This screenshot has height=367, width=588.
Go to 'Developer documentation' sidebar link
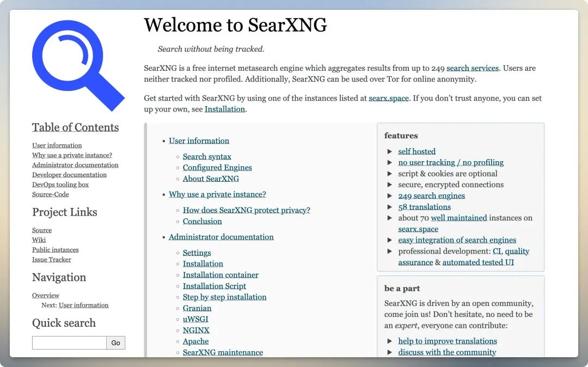point(69,175)
